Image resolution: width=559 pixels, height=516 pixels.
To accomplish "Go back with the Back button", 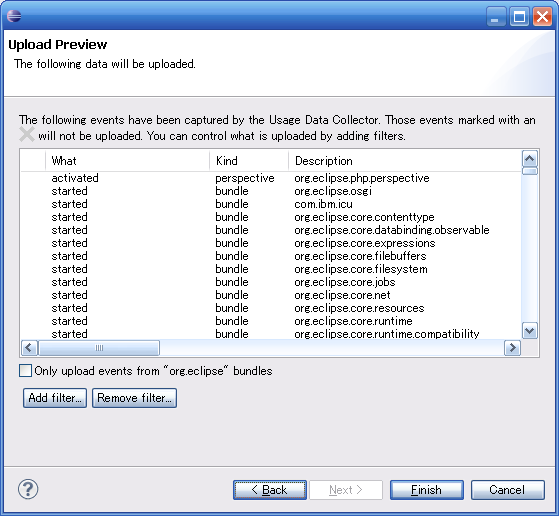I will [270, 490].
